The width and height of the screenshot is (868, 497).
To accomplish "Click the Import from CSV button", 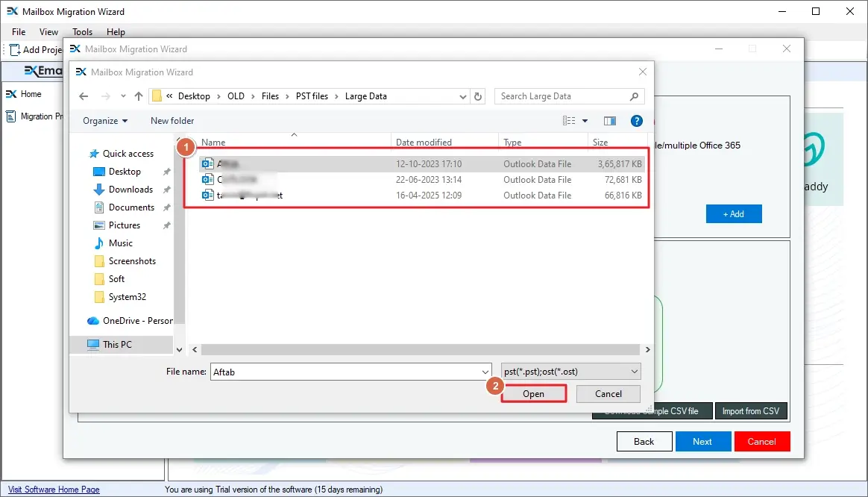I will click(751, 410).
